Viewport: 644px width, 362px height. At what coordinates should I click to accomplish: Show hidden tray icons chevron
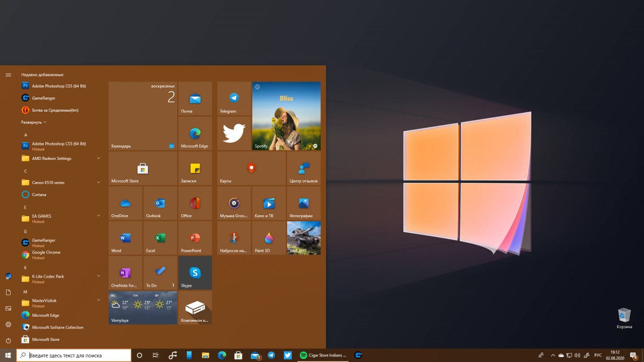point(553,355)
